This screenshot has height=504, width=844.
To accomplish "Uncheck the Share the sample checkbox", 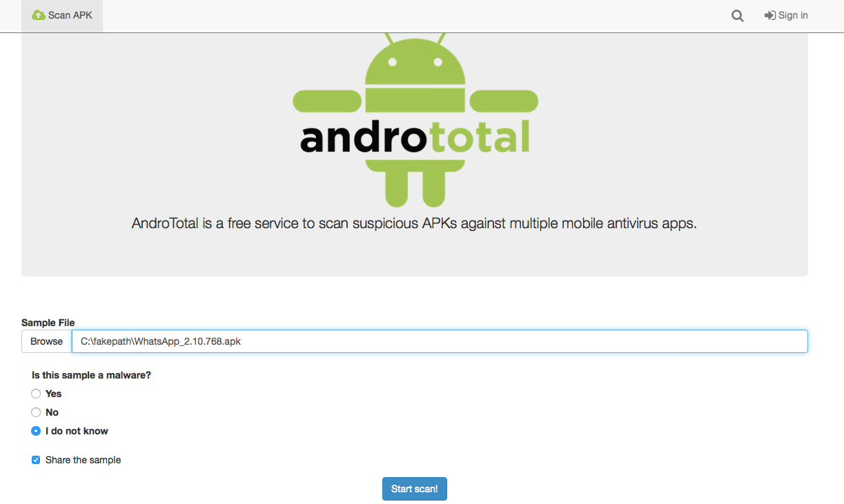I will click(36, 460).
